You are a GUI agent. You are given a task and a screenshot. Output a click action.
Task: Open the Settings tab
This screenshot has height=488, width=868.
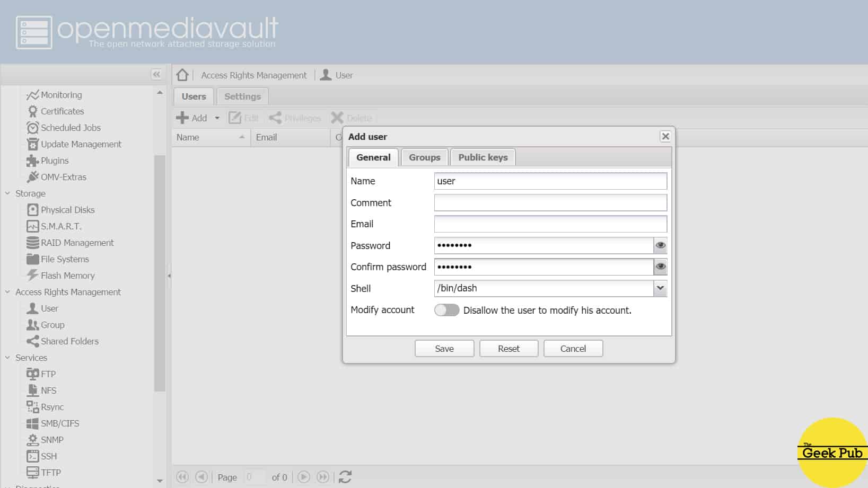pyautogui.click(x=242, y=96)
